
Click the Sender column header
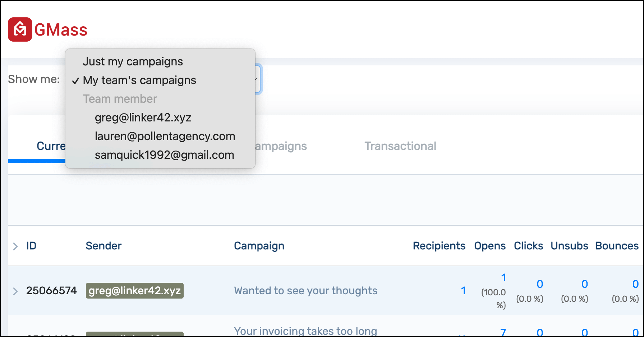[x=103, y=246]
